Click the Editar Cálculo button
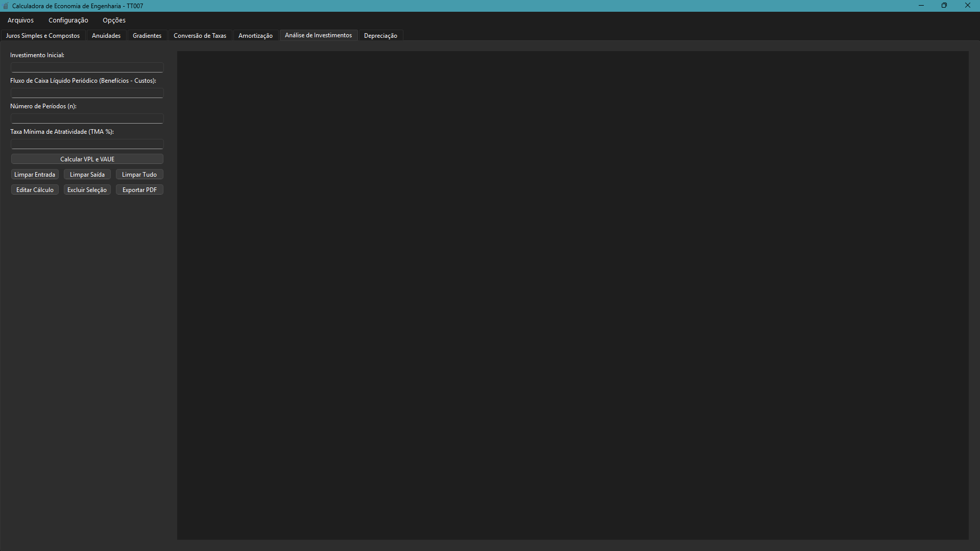The height and width of the screenshot is (551, 980). coord(35,190)
